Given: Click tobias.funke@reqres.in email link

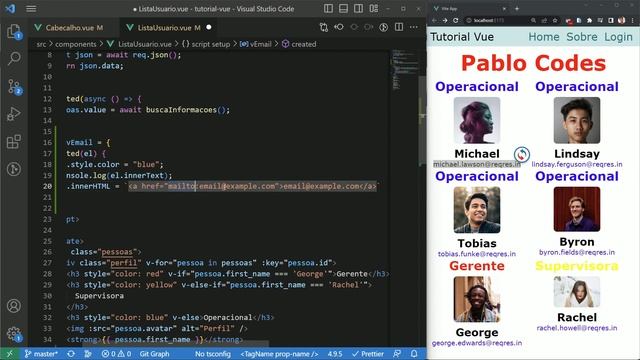Looking at the screenshot, I should (x=477, y=253).
